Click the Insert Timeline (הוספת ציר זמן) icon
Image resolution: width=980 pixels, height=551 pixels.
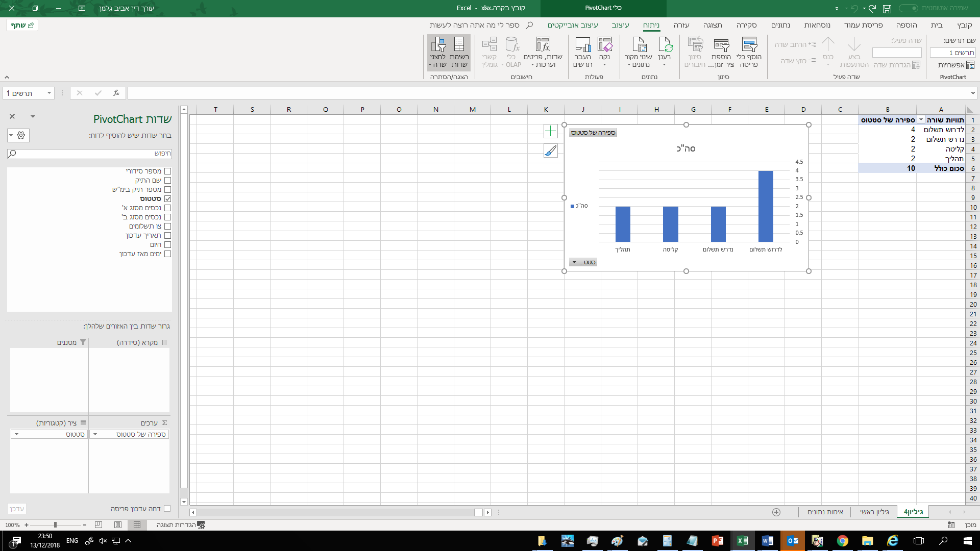coord(721,45)
